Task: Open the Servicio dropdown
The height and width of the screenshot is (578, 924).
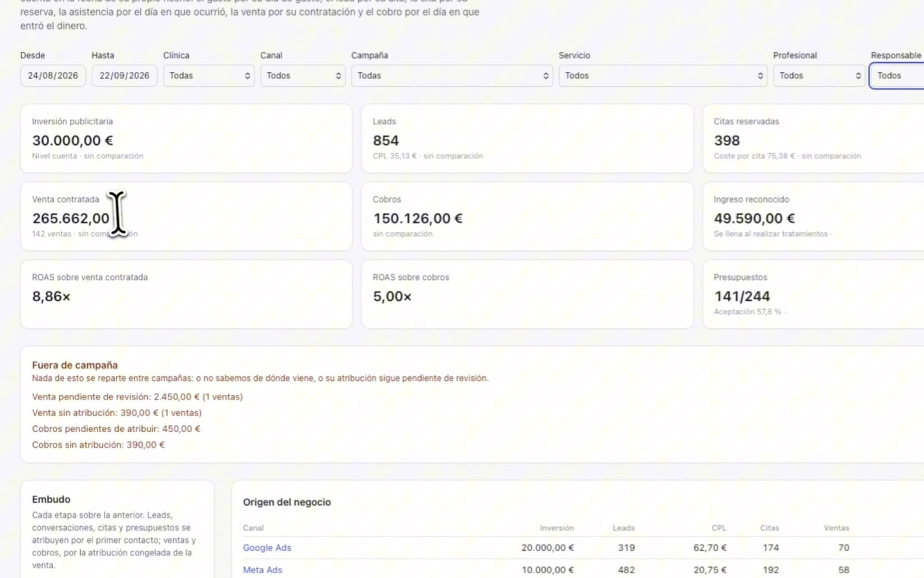Action: tap(662, 76)
